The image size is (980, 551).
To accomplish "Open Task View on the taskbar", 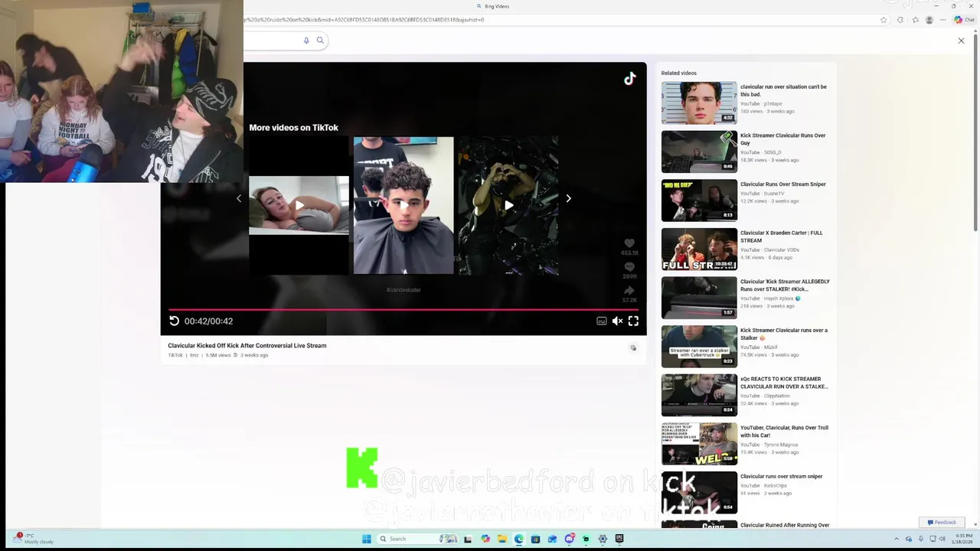I will click(467, 539).
